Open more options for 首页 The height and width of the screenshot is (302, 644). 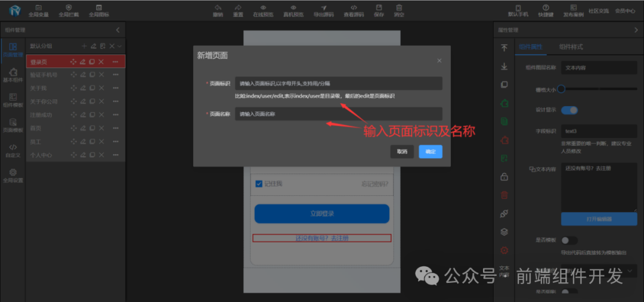116,128
